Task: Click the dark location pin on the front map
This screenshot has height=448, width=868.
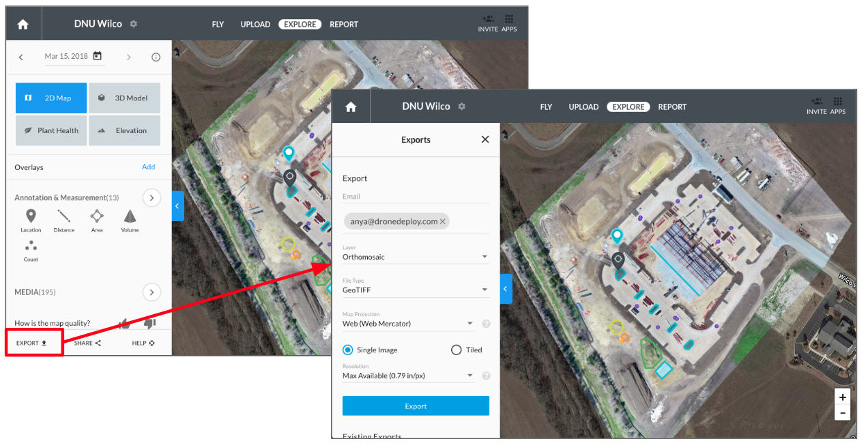Action: 618,261
